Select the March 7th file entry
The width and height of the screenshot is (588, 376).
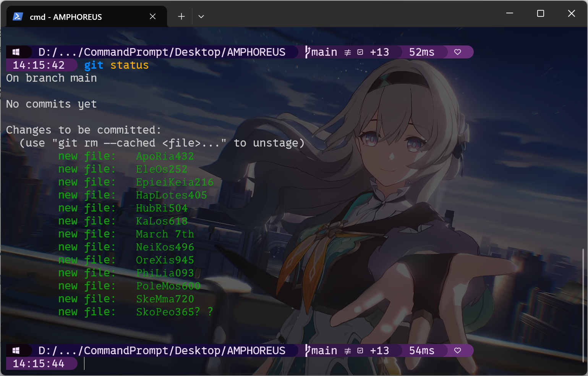click(x=165, y=234)
